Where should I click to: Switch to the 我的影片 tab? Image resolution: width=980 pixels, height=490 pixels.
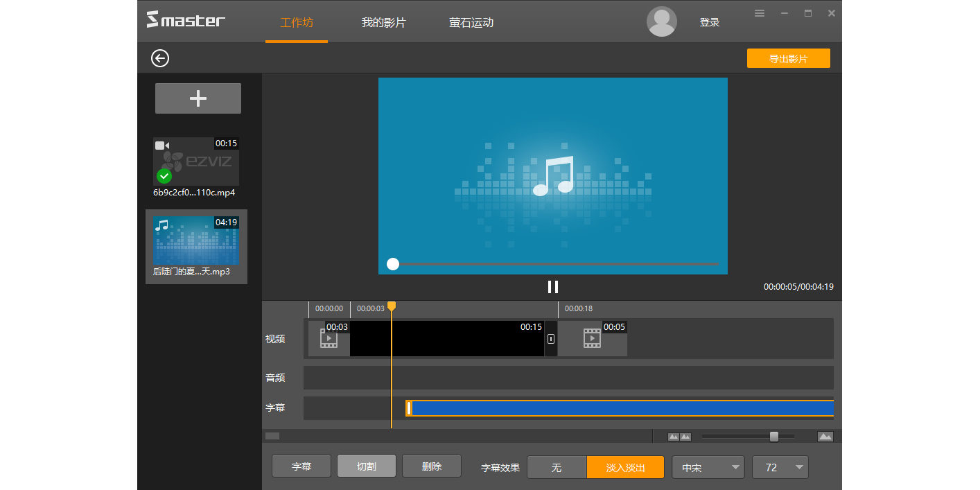(x=384, y=21)
